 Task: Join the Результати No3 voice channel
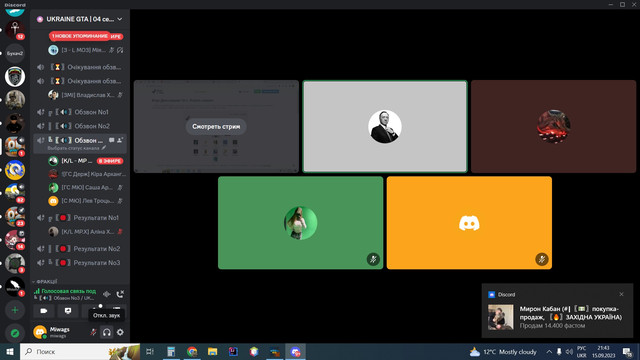point(80,263)
